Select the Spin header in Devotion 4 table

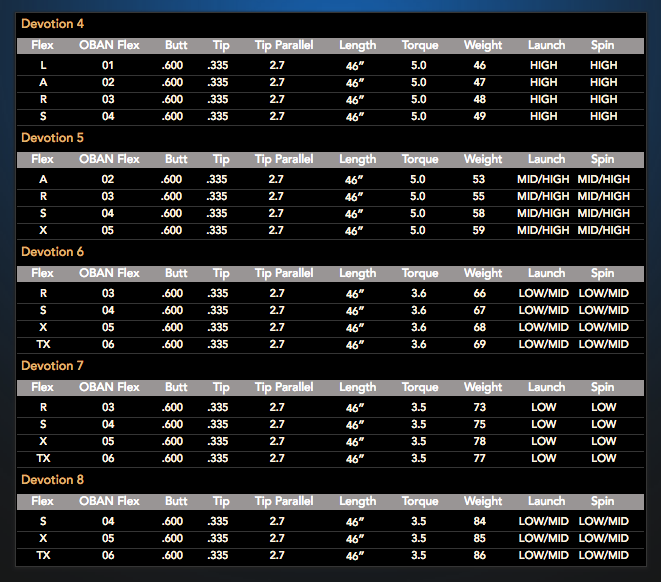pos(602,46)
